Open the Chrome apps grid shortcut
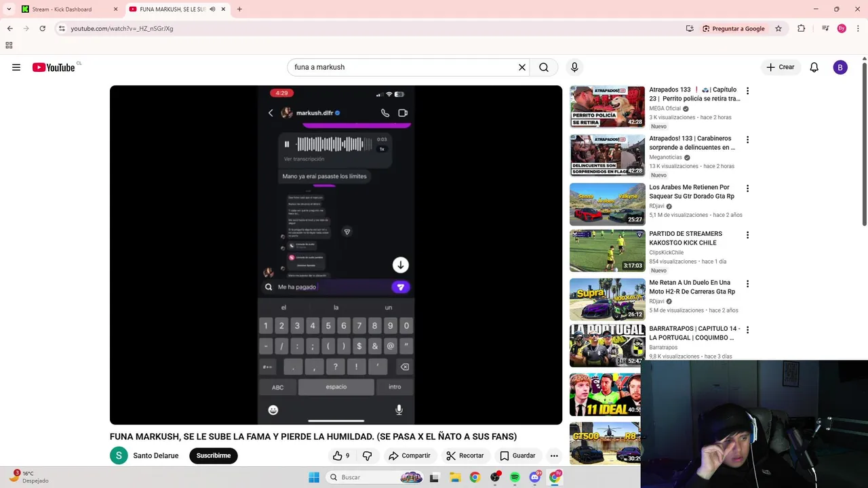This screenshot has height=488, width=868. [x=9, y=45]
